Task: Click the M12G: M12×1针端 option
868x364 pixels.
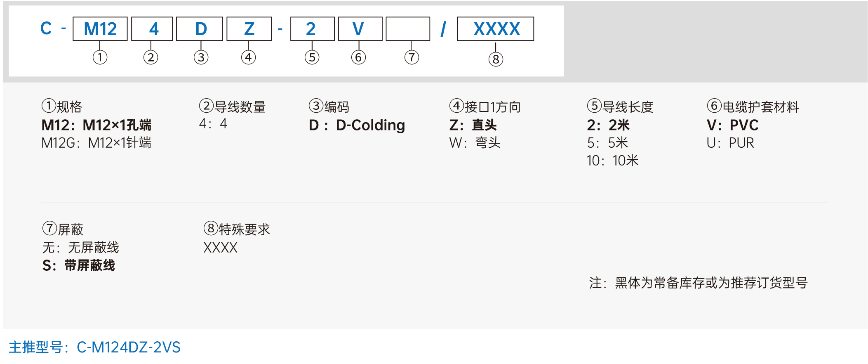Action: click(x=96, y=143)
